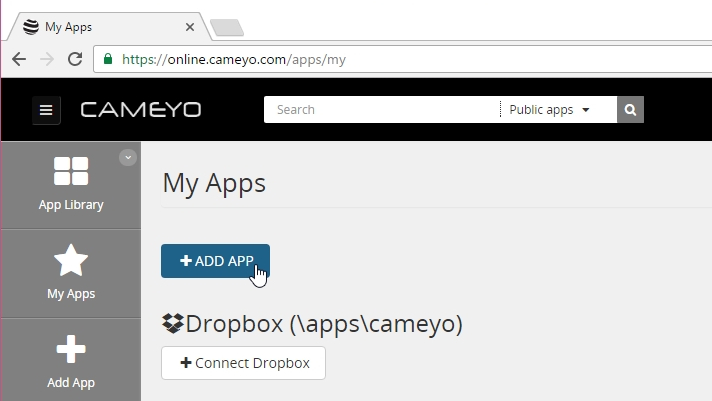This screenshot has height=401, width=712.
Task: Click the browser forward arrow
Action: coord(47,59)
